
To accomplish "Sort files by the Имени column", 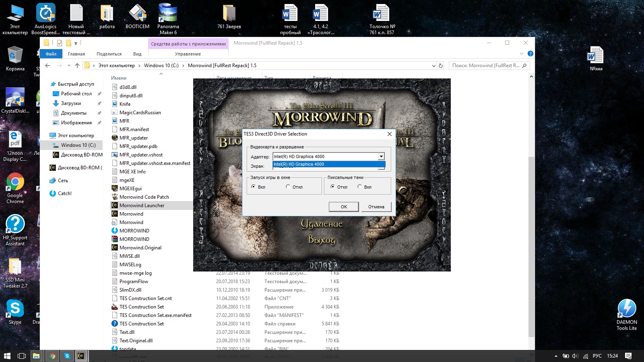I will point(119,78).
